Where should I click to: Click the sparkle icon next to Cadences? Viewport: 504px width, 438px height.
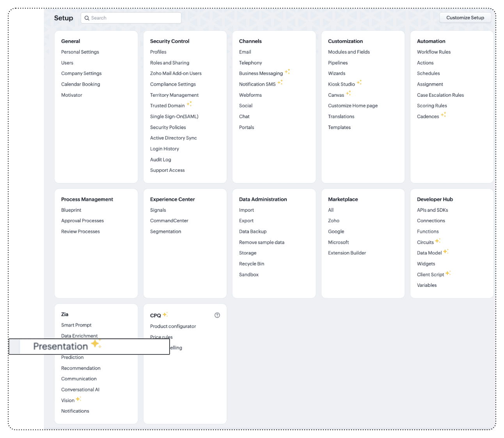[x=444, y=115]
